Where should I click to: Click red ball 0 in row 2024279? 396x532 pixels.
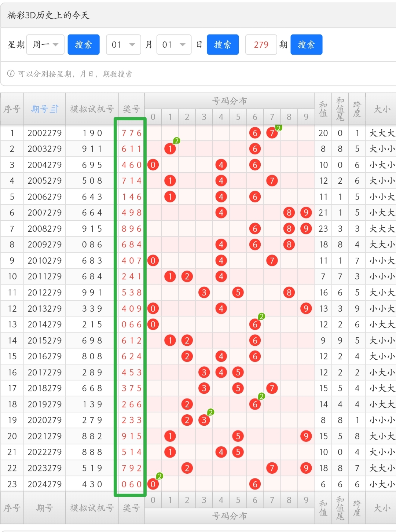pos(153,484)
